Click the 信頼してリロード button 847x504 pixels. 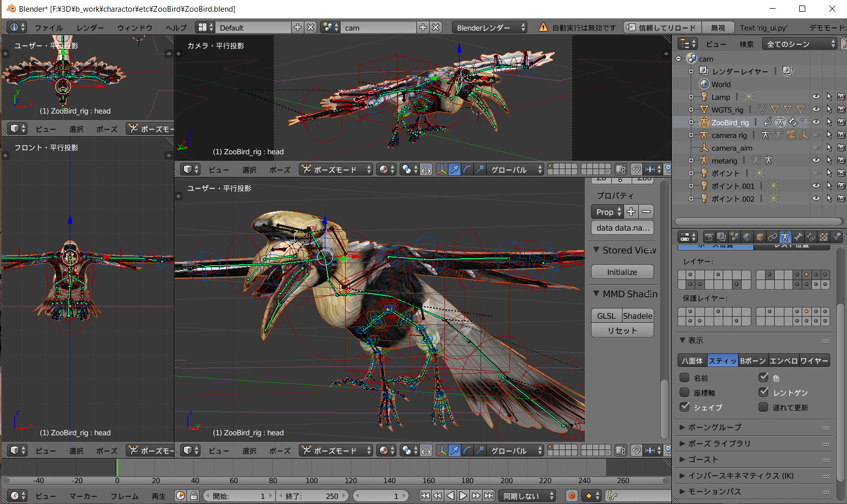pyautogui.click(x=662, y=27)
